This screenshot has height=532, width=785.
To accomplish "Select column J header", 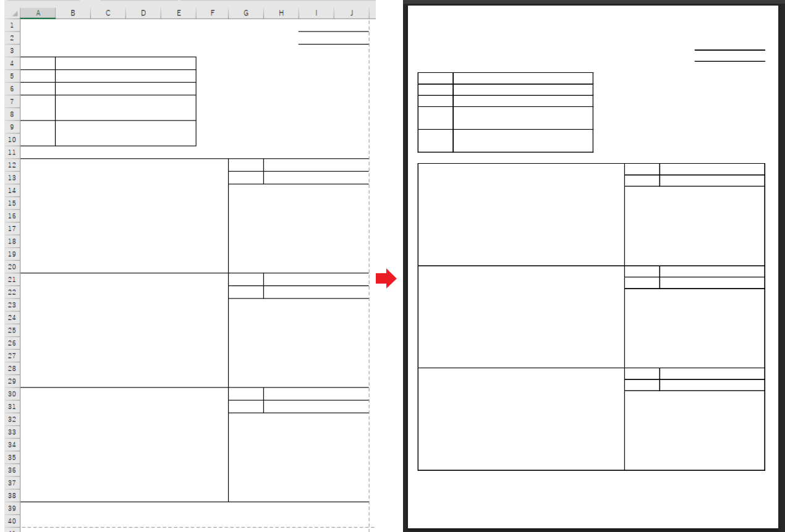I will [352, 13].
